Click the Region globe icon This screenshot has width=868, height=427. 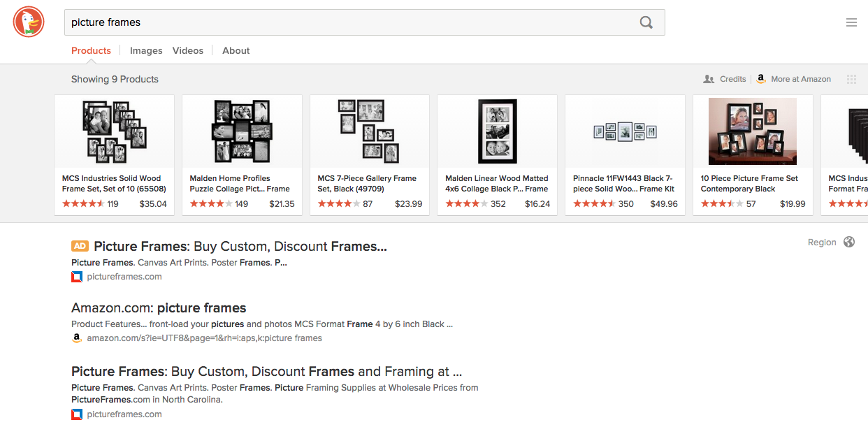(849, 243)
